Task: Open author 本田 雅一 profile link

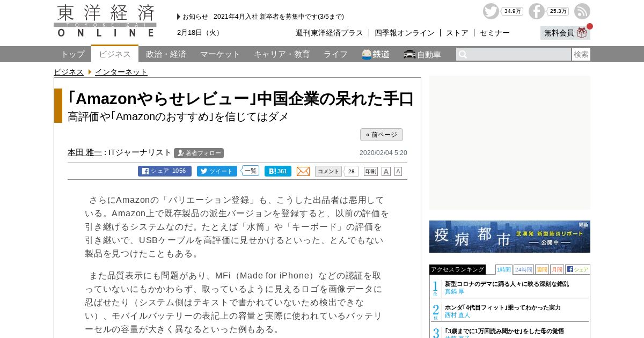Action: click(85, 152)
